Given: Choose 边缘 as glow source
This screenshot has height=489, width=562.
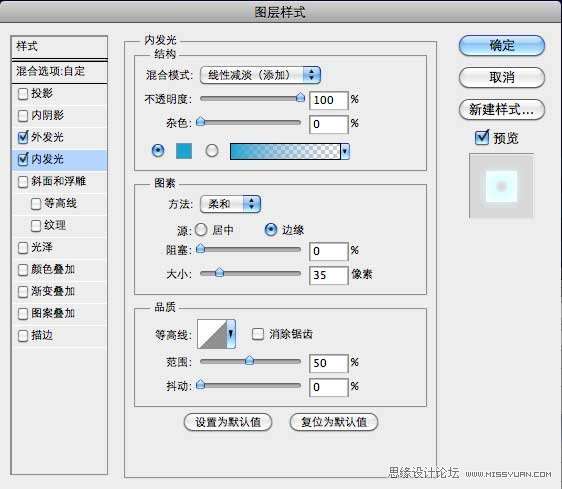Looking at the screenshot, I should click(271, 230).
